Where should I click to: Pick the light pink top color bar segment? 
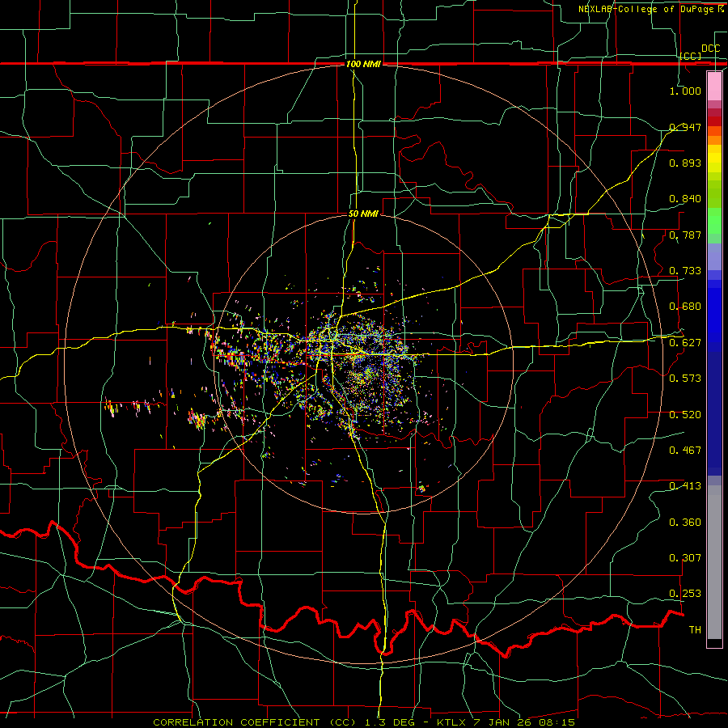pos(714,86)
